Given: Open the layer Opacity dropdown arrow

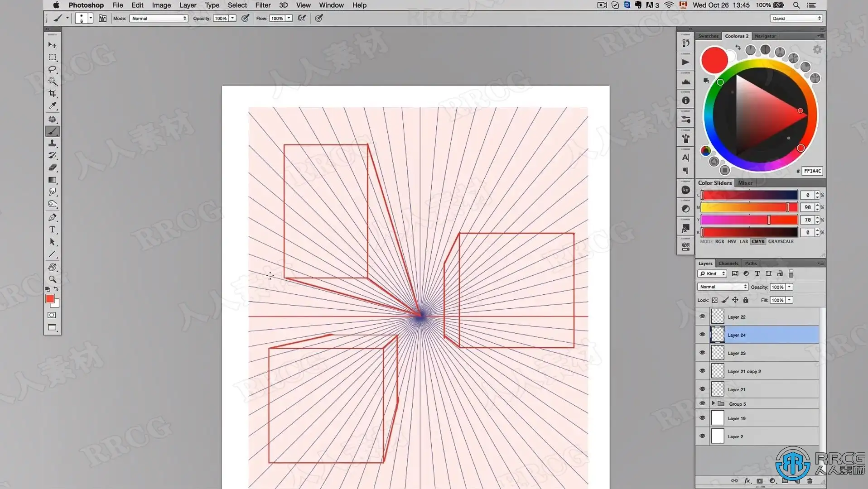Looking at the screenshot, I should click(x=789, y=287).
